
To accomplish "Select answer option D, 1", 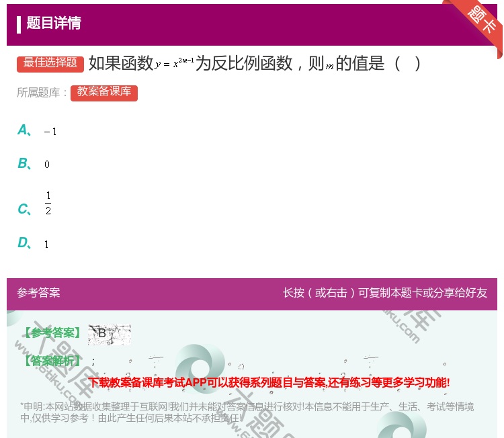I will click(33, 243).
